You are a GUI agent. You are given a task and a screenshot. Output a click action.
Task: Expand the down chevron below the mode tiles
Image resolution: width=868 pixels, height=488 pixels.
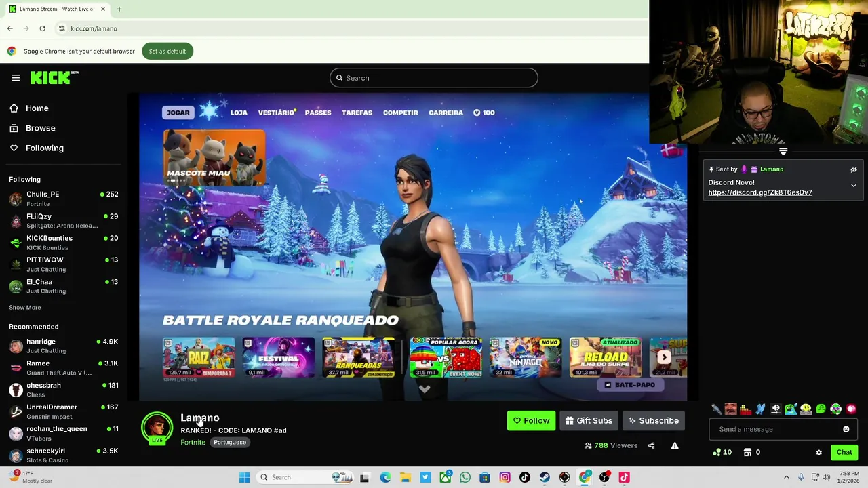click(x=425, y=389)
